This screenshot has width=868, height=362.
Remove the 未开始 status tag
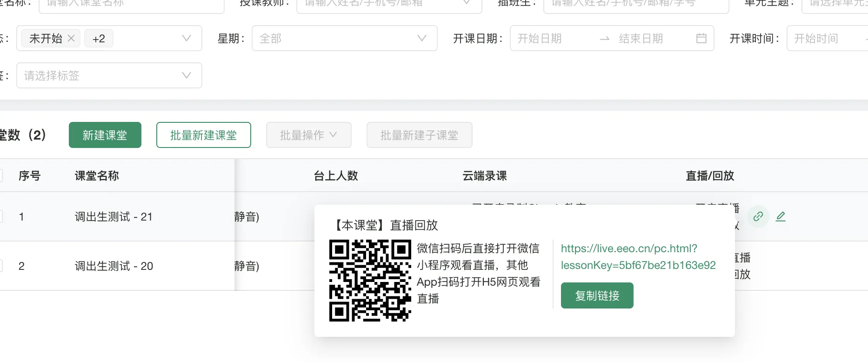[x=71, y=38]
